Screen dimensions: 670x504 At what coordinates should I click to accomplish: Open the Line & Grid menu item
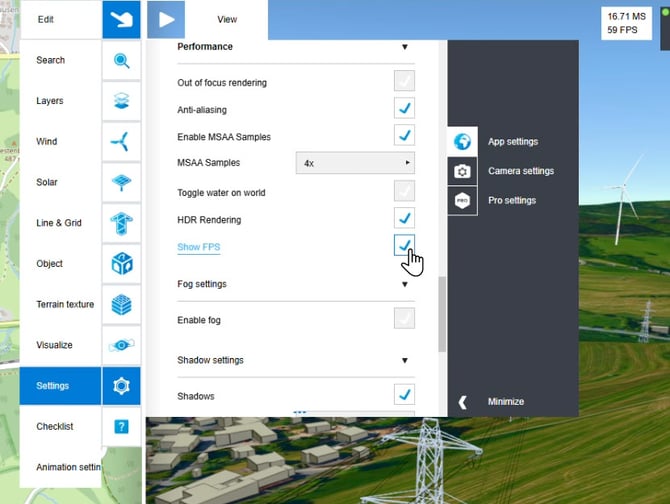pos(59,223)
